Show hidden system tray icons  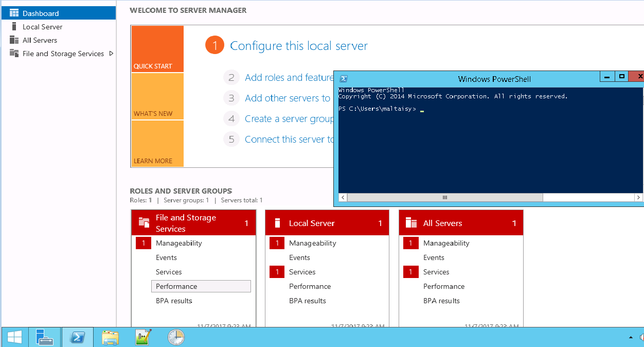(x=631, y=337)
